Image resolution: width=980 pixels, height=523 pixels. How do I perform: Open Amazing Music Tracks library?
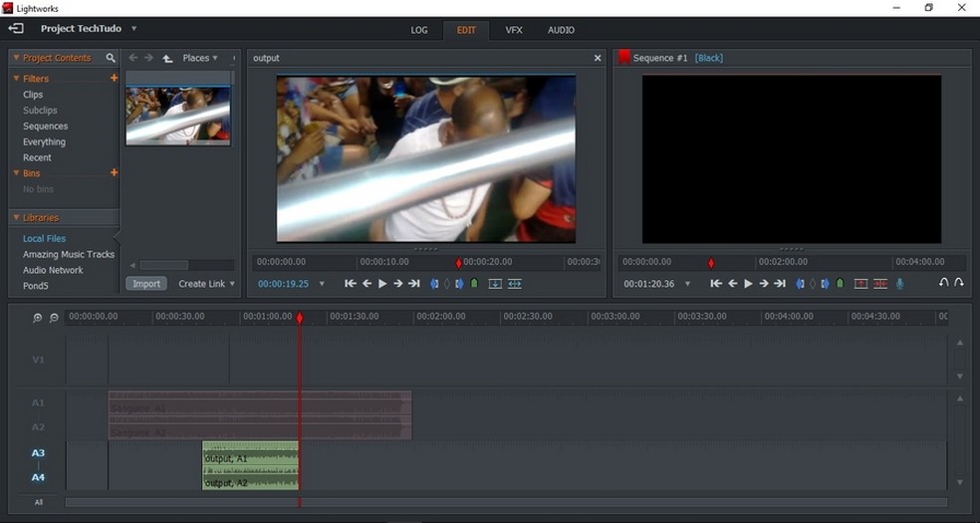(69, 254)
